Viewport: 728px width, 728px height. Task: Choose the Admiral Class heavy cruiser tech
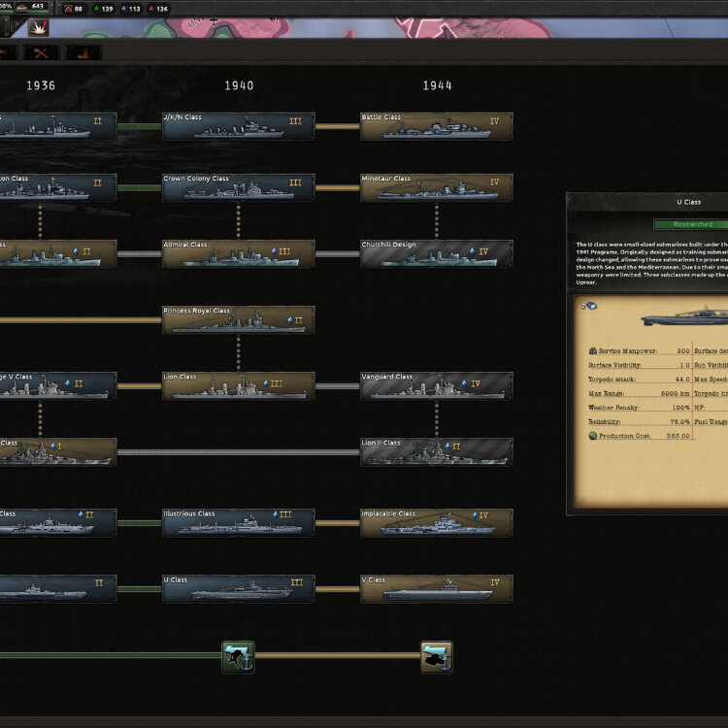(238, 254)
